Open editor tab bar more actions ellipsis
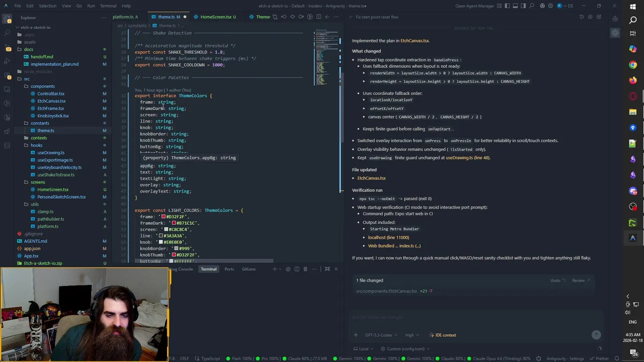This screenshot has height=362, width=644. click(x=336, y=17)
